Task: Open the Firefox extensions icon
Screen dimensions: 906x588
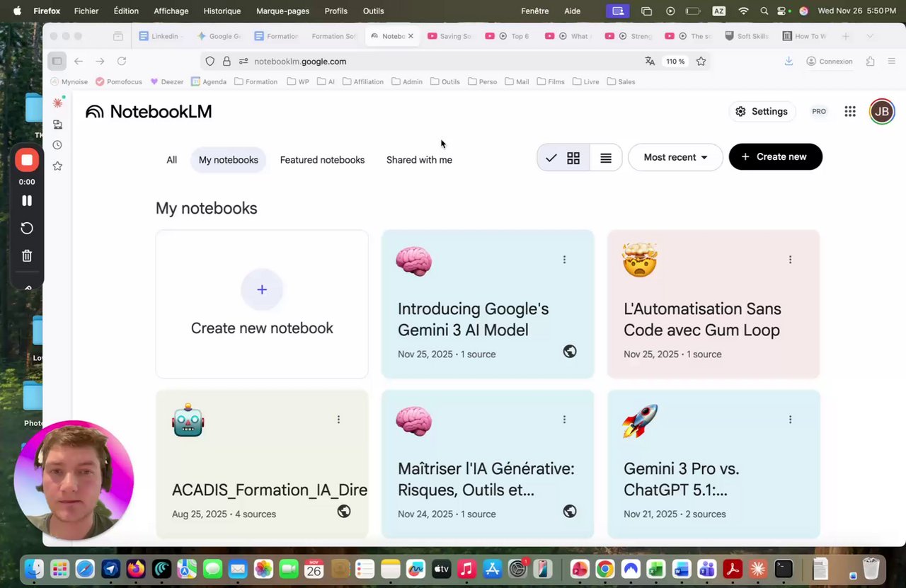Action: coord(871,62)
